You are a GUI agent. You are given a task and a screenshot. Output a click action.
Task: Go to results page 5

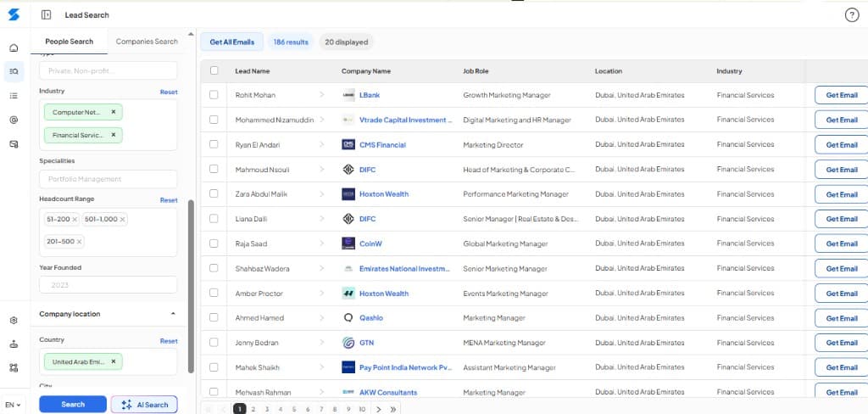(294, 409)
